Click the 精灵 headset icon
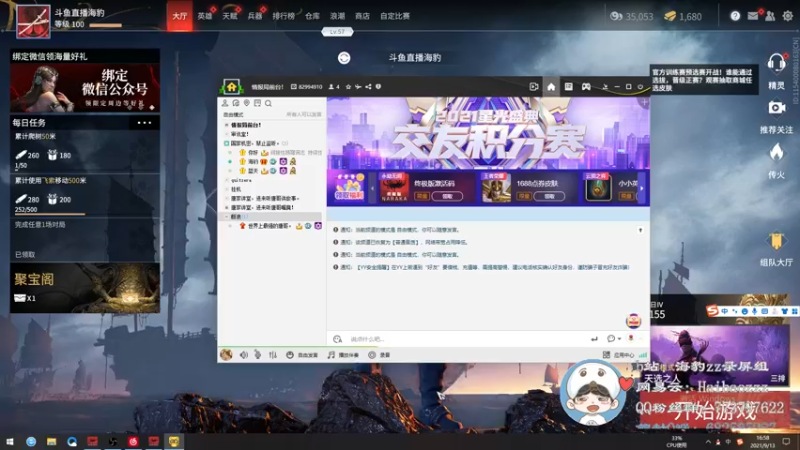Image resolution: width=800 pixels, height=450 pixels. point(776,64)
